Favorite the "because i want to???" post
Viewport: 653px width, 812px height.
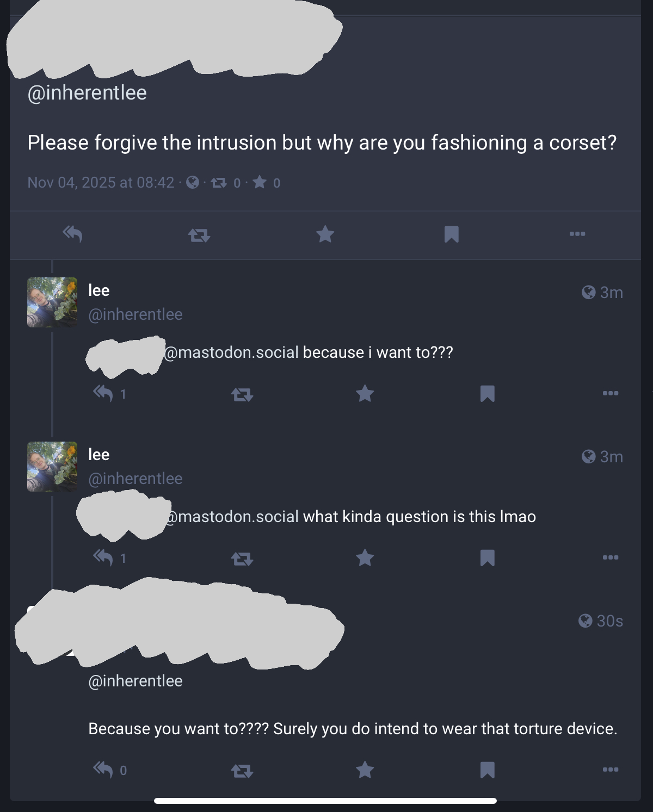click(x=365, y=393)
